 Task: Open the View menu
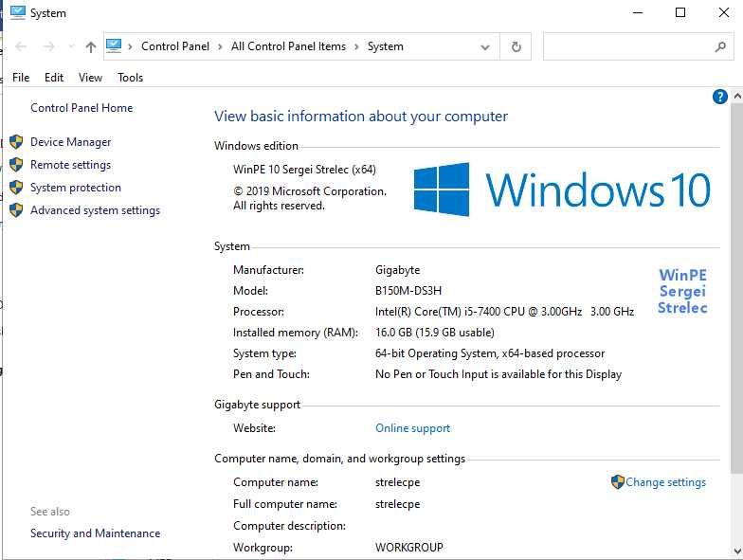pyautogui.click(x=90, y=78)
